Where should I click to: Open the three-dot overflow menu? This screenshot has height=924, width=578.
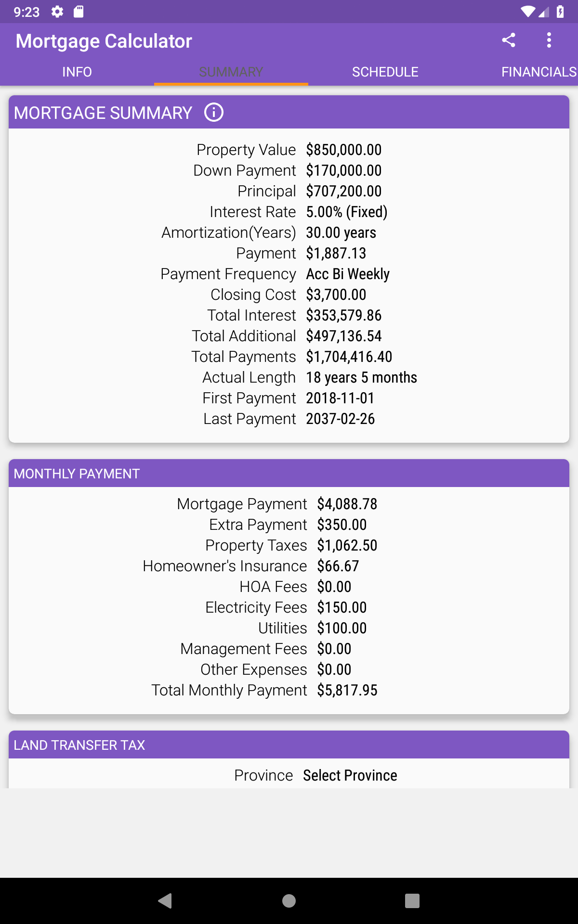tap(549, 40)
